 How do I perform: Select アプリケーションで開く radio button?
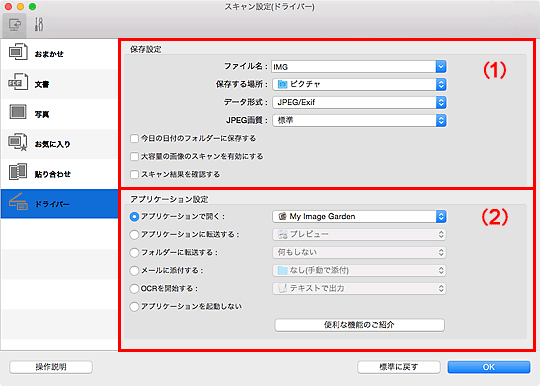click(x=134, y=217)
